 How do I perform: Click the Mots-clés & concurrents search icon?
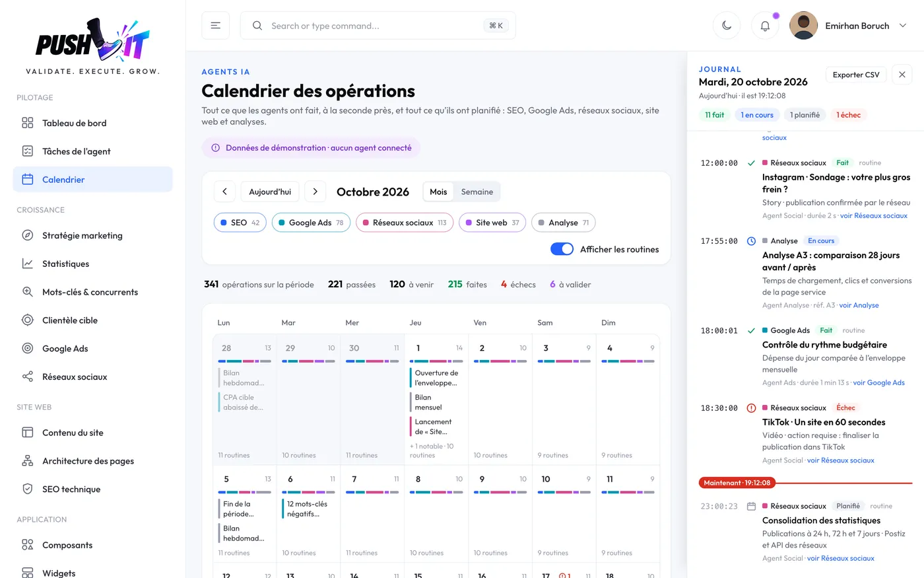[x=28, y=292]
